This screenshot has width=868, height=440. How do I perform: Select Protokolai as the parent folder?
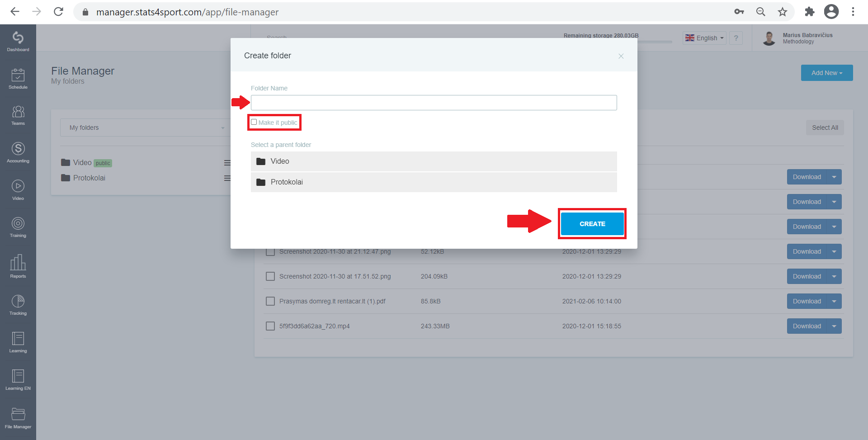(x=434, y=182)
